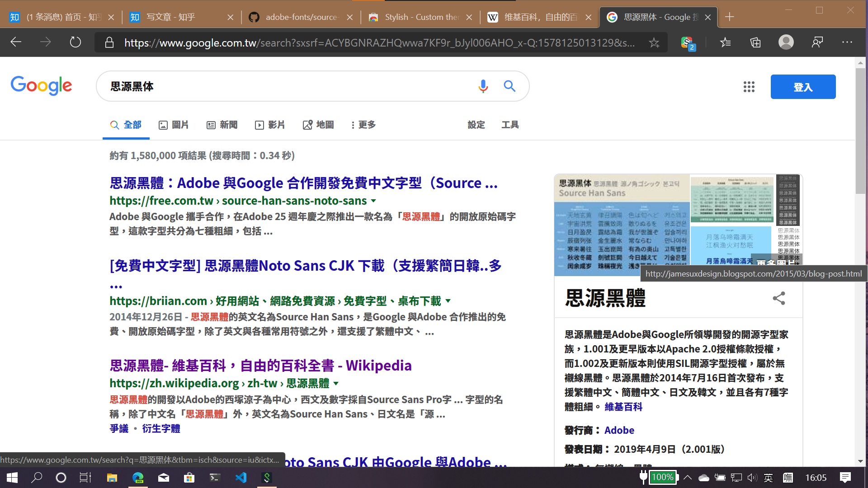Open the Mail app on taskbar

click(163, 478)
